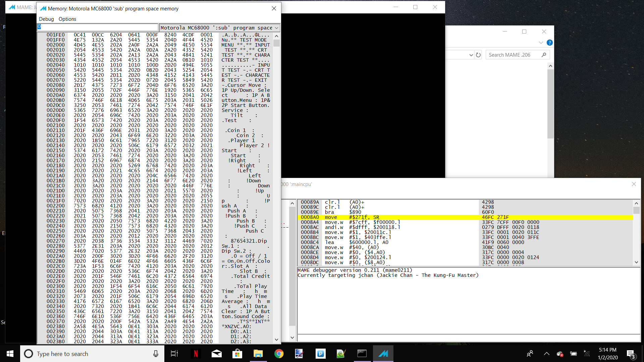Screen dimensions: 644x362
Task: Click the memory view scroll-up arrow
Action: (276, 36)
